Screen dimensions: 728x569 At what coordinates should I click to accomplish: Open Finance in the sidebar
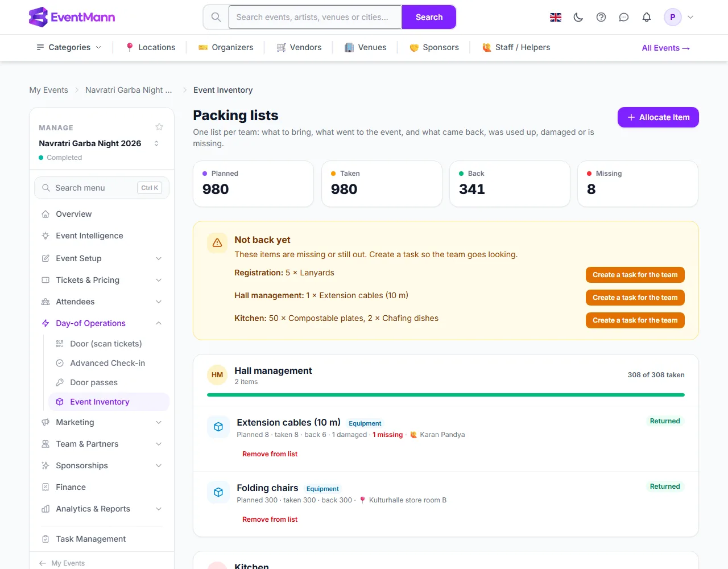click(102, 487)
